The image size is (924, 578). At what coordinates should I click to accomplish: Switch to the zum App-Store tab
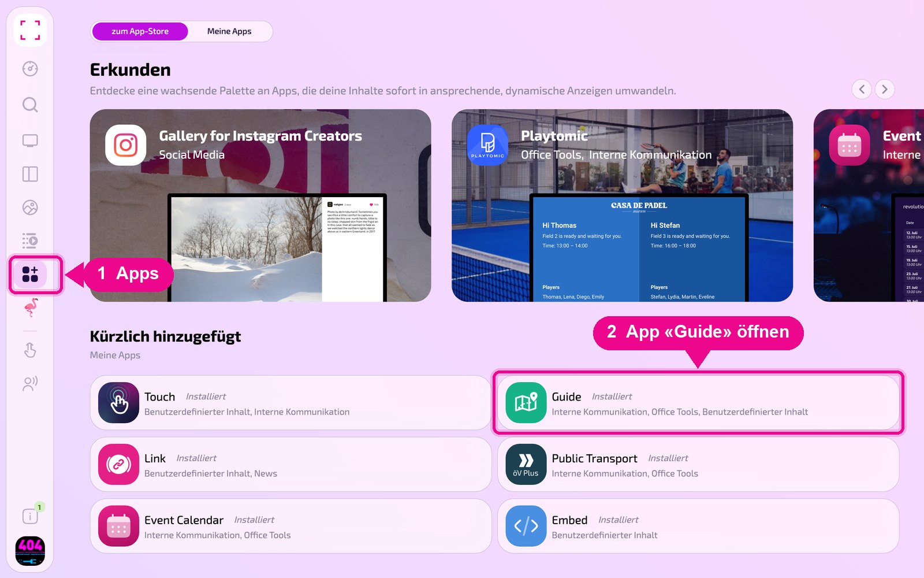140,31
